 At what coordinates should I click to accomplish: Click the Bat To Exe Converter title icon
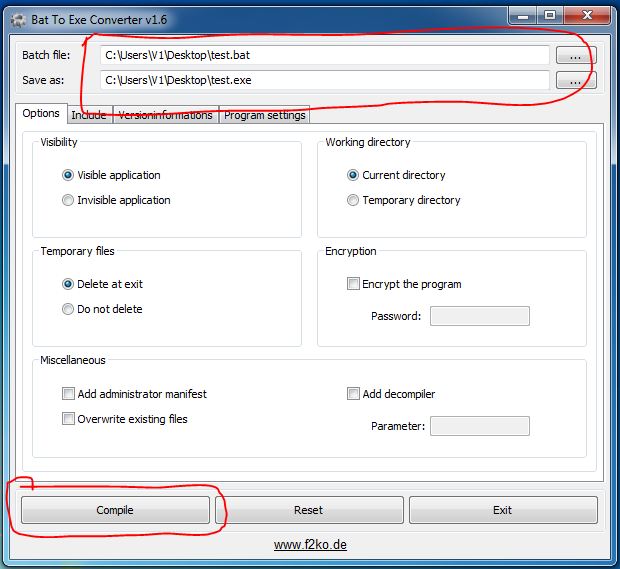(18, 20)
